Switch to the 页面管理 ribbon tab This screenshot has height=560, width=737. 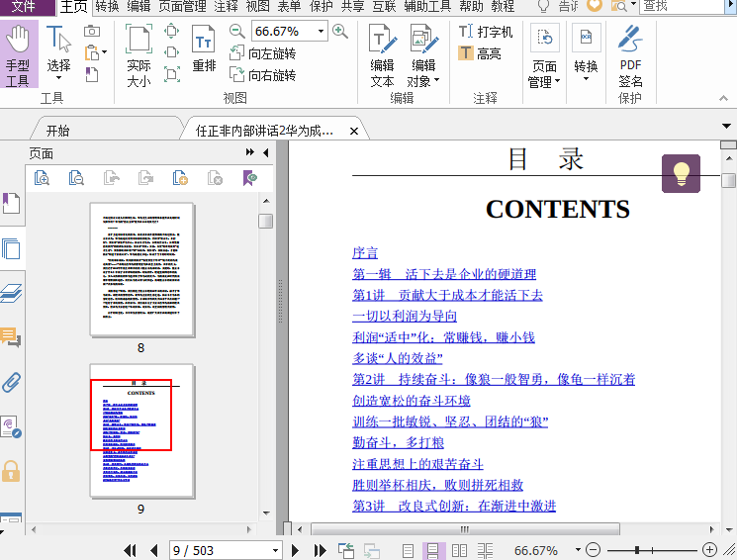[182, 6]
